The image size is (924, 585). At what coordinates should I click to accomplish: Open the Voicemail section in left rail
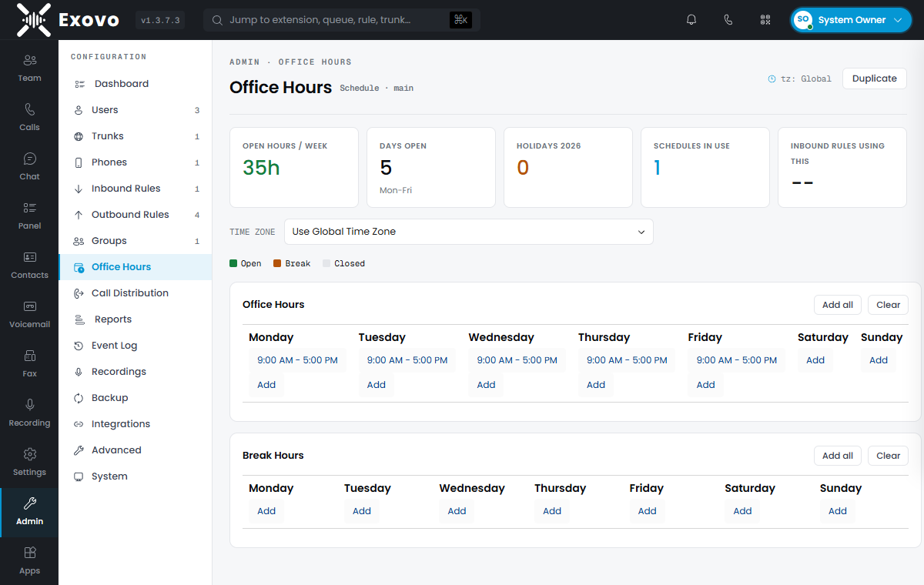29,314
